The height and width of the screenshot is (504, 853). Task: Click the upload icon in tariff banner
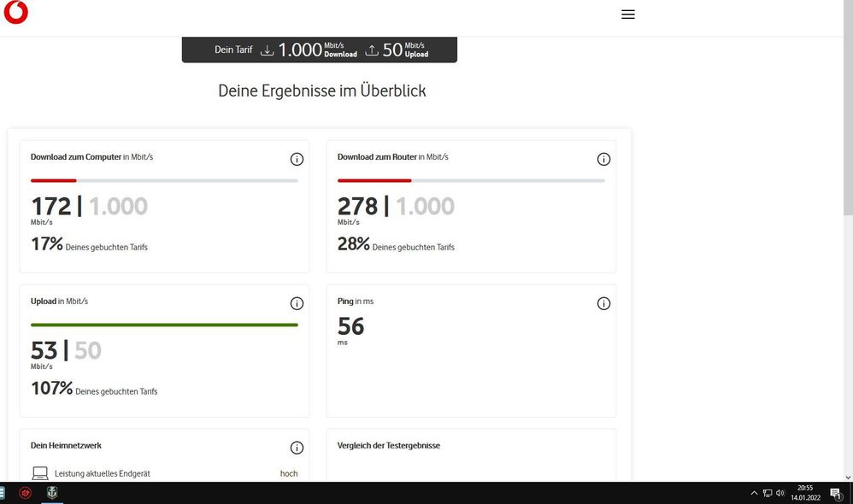372,50
